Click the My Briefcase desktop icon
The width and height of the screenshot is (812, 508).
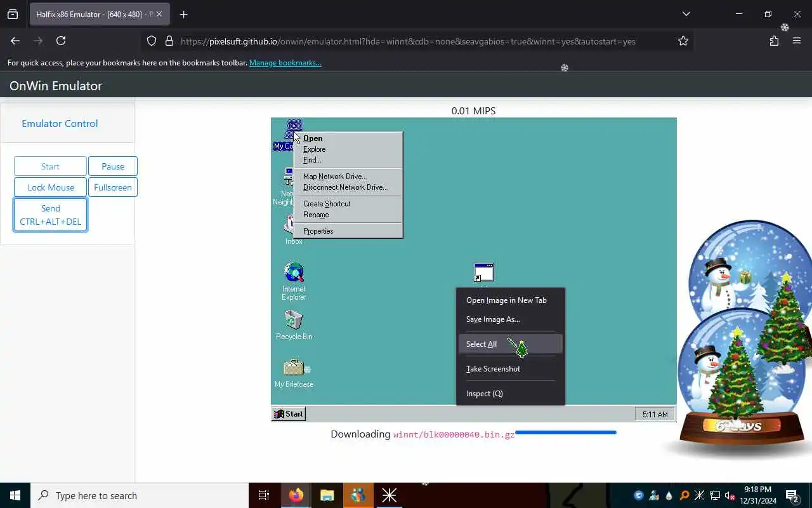tap(294, 373)
